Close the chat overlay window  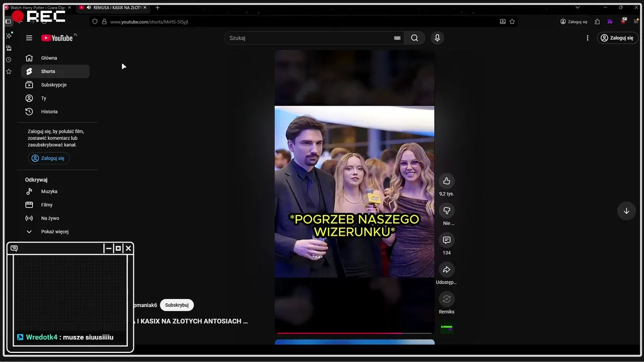128,248
